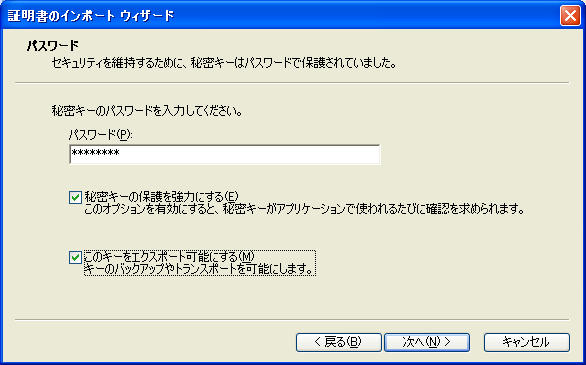Go back with the 戻る(B) button
This screenshot has height=365, width=586.
339,342
